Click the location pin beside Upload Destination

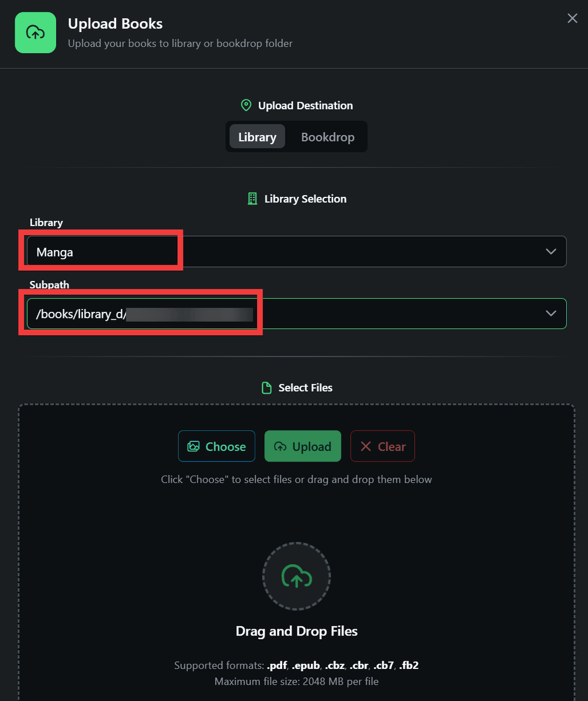click(x=246, y=106)
